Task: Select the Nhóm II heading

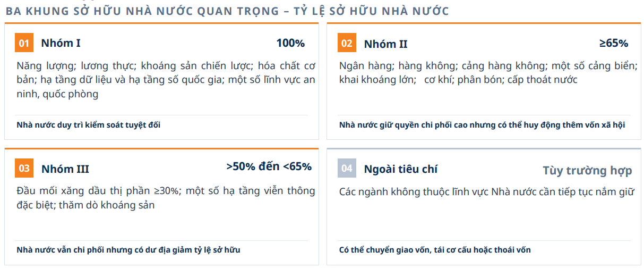Action: click(x=385, y=44)
